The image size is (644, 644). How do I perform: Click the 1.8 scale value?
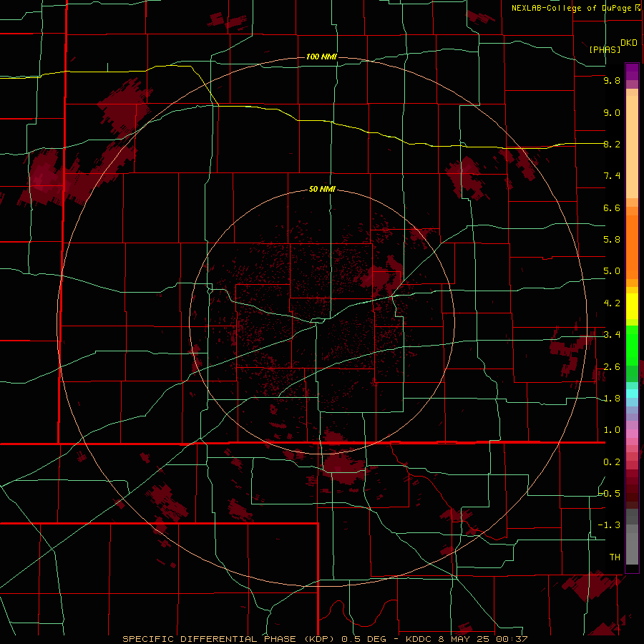tap(612, 399)
